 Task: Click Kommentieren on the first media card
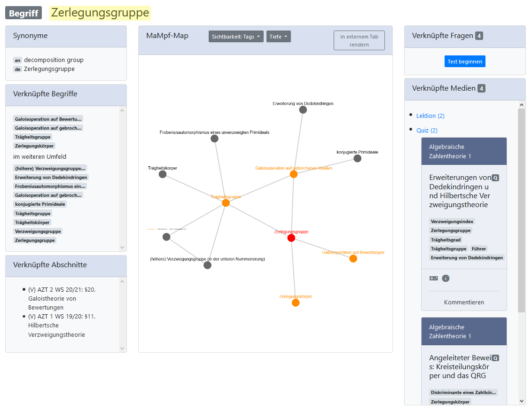tap(464, 302)
